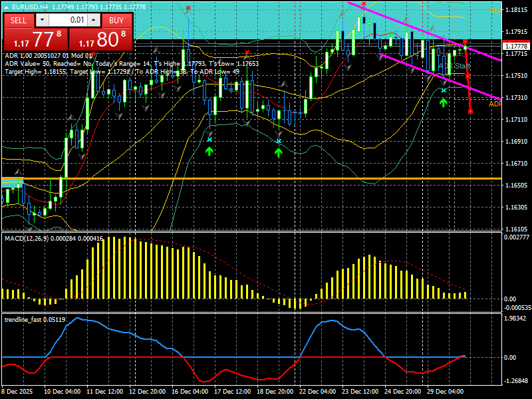Image resolution: width=532 pixels, height=399 pixels.
Task: Select red X marker near 17 Dec 12:00
Action: click(247, 52)
